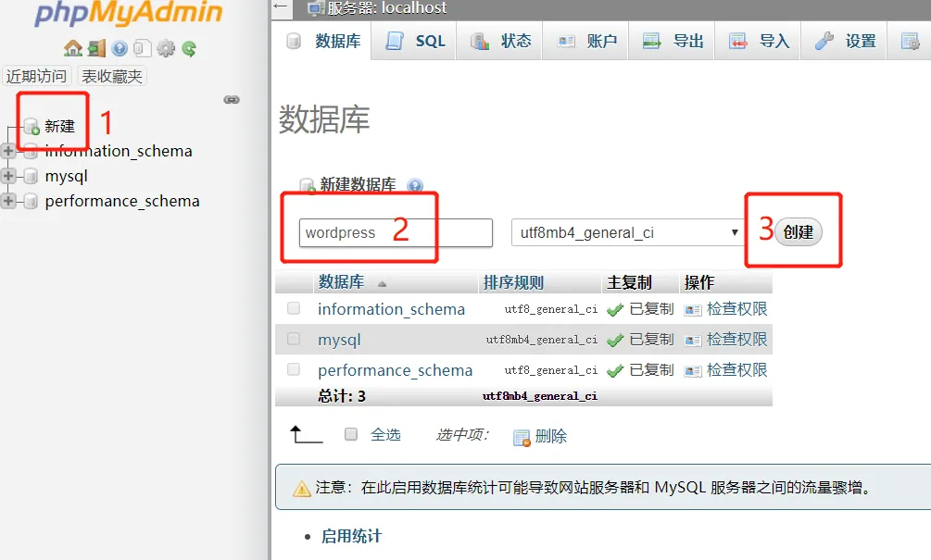Open the phpMyAdmin help question mark icon
The width and height of the screenshot is (931, 560).
119,48
